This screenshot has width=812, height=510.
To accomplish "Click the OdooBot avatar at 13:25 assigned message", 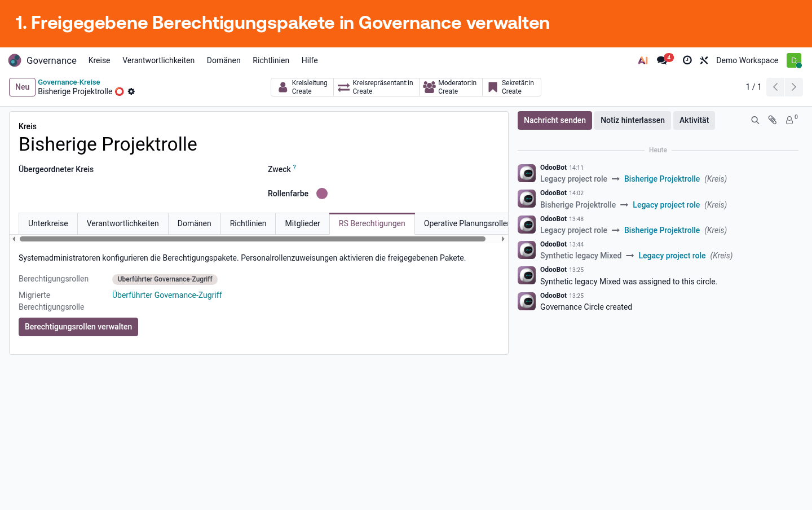I will [x=527, y=275].
